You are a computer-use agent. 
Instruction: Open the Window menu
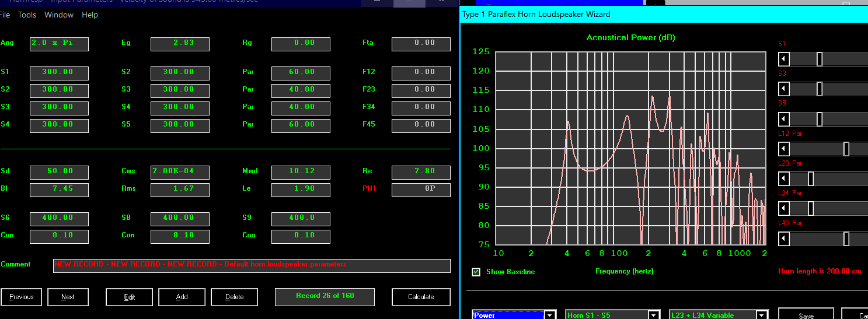click(x=59, y=15)
